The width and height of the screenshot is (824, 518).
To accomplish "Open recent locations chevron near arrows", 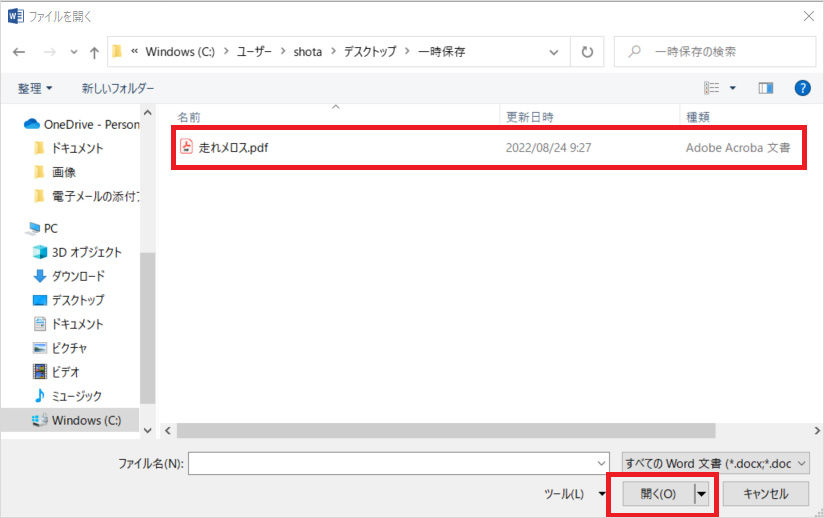I will tap(74, 52).
